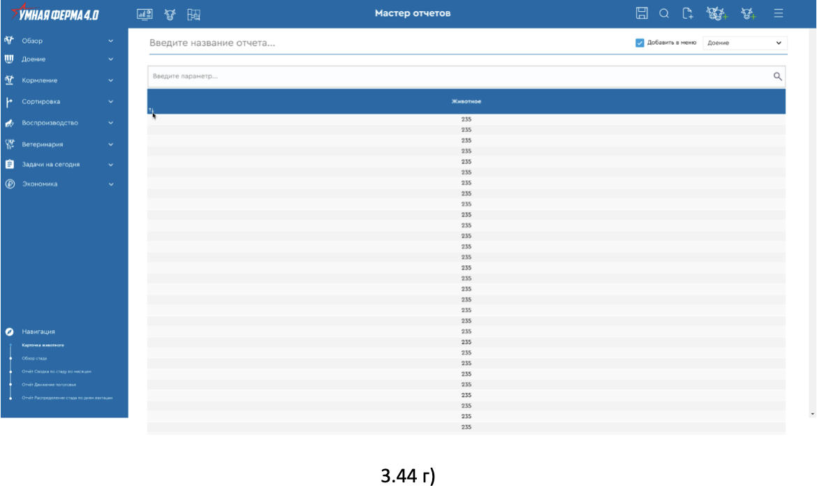Click the page scrollbar down arrow
This screenshot has height=504, width=817.
tap(812, 414)
